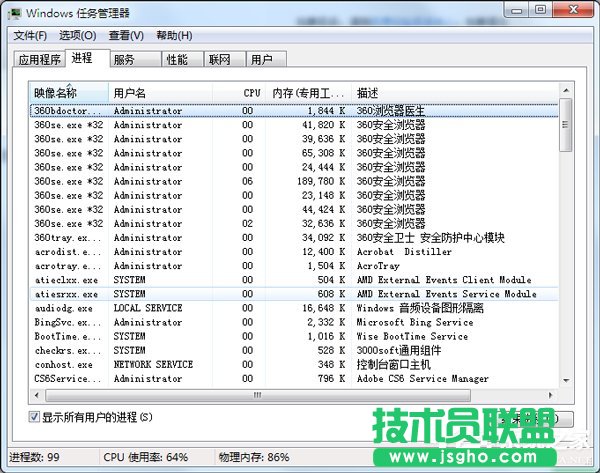The image size is (600, 473).
Task: Open the 文件(F) menu
Action: pos(31,36)
